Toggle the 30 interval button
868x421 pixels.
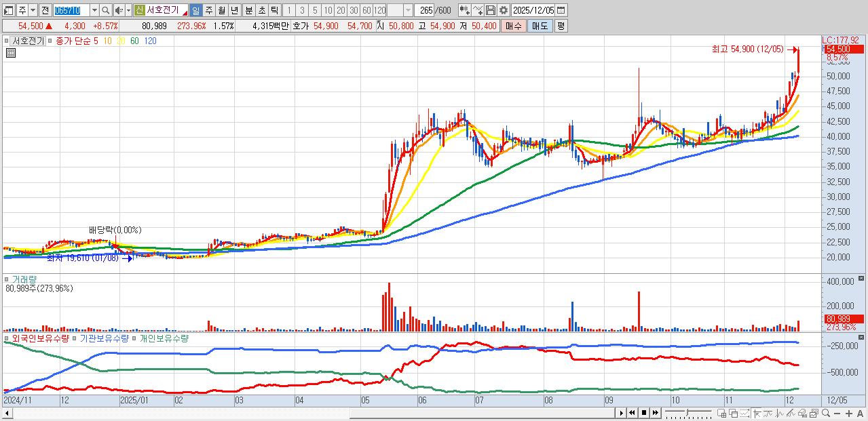click(354, 10)
